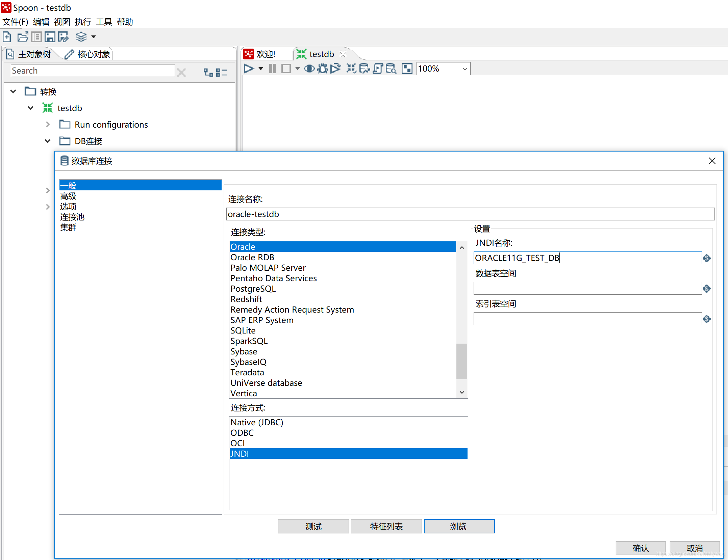Clear the search box with X icon
The height and width of the screenshot is (560, 728).
(181, 72)
